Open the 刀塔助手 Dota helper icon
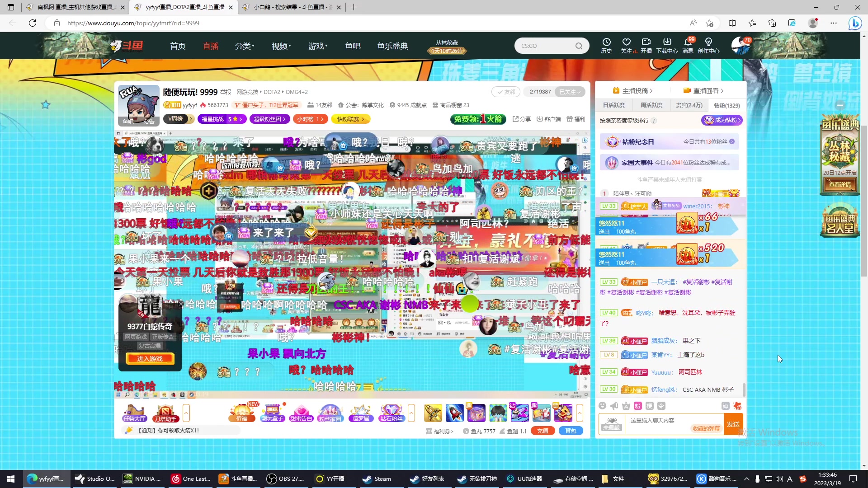Screen dimensions: 868x488 (165, 413)
